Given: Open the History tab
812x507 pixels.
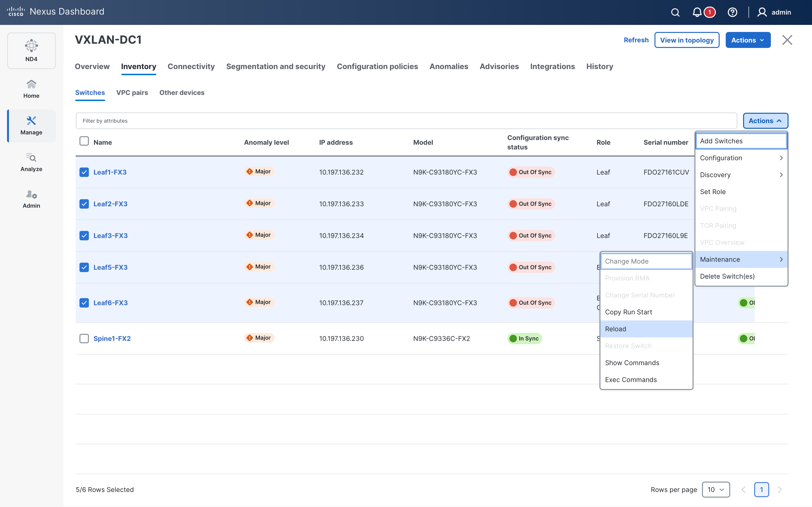Looking at the screenshot, I should [600, 66].
